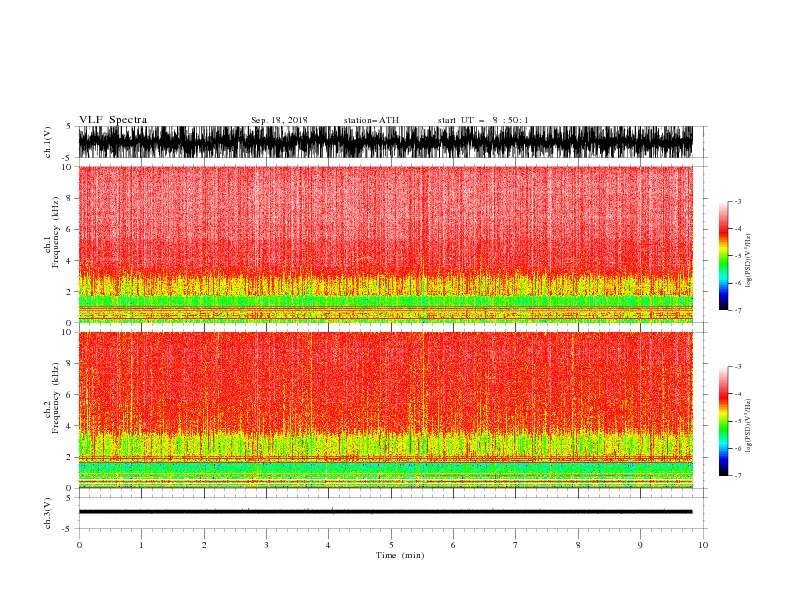Click the 'start UT = 8:50:1' label

coord(483,120)
